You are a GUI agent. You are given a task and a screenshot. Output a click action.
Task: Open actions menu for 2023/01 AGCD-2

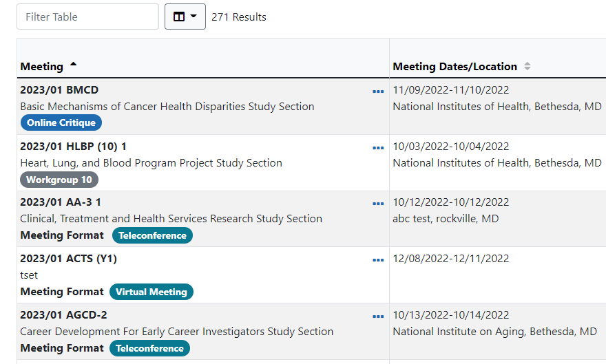[x=378, y=317]
